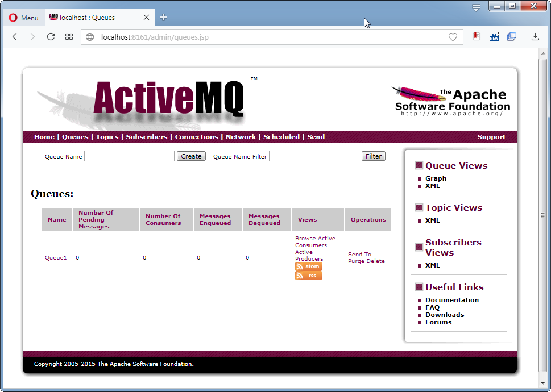
Task: Open XML under Queue Views
Action: [433, 186]
